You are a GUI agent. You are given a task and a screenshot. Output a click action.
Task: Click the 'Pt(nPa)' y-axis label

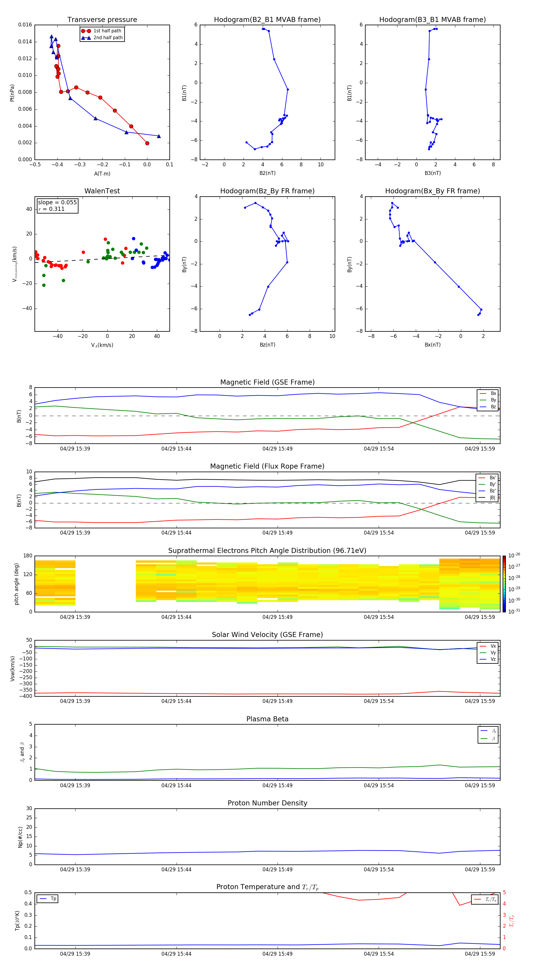pyautogui.click(x=12, y=92)
